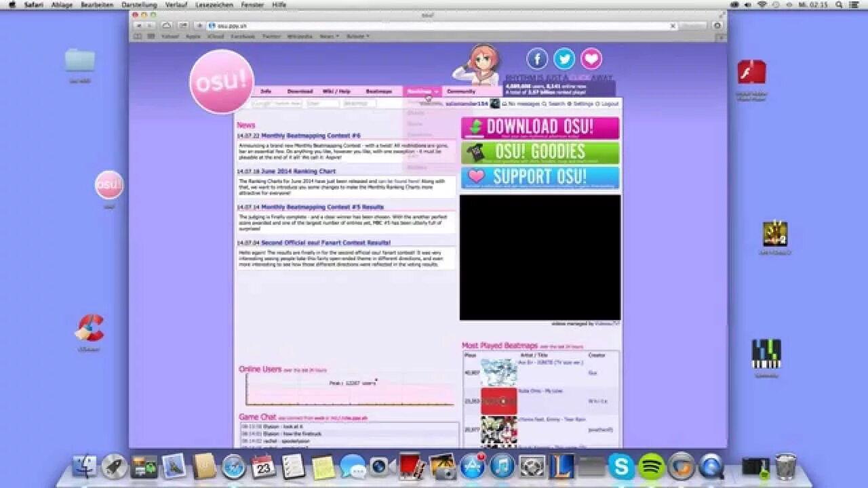868x488 pixels.
Task: Open the Wikipedia bookmark
Action: pos(300,36)
